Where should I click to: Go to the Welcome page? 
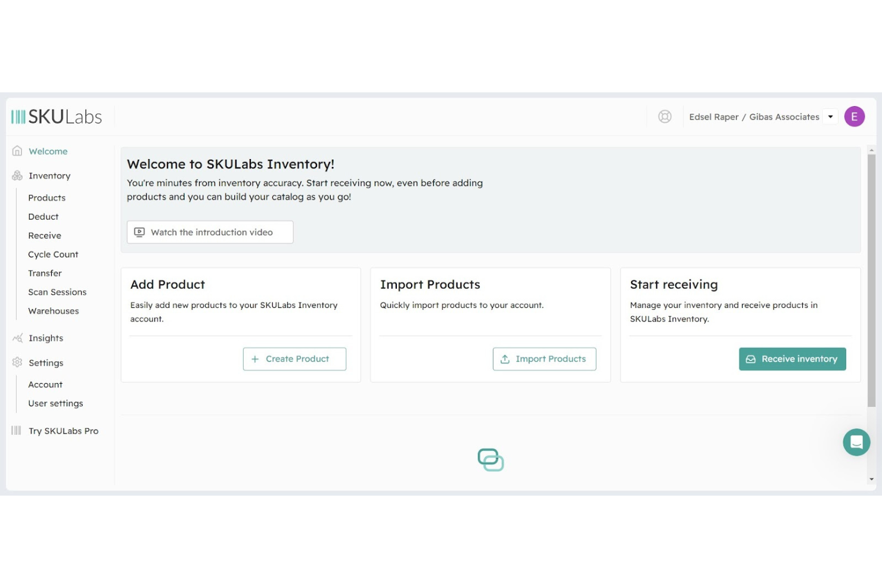pos(48,151)
